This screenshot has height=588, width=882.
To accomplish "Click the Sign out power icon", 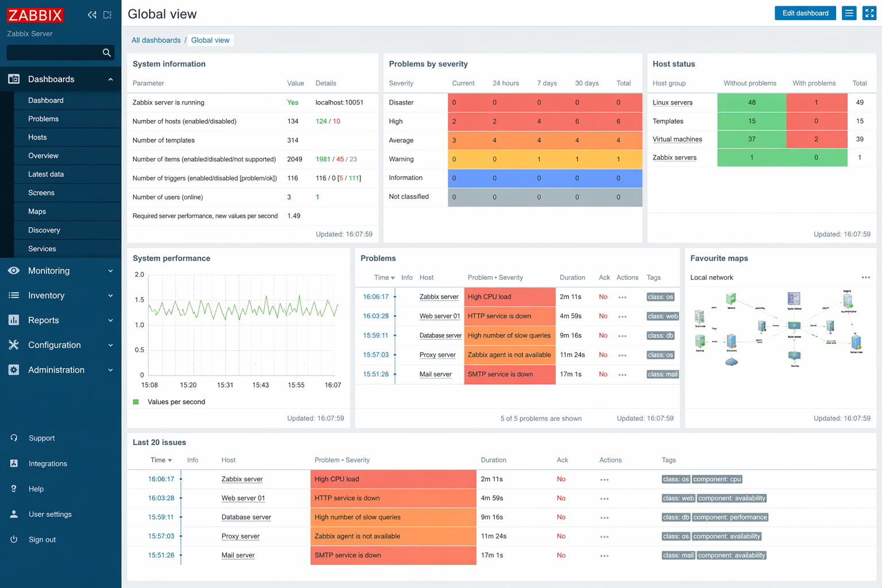I will click(14, 540).
